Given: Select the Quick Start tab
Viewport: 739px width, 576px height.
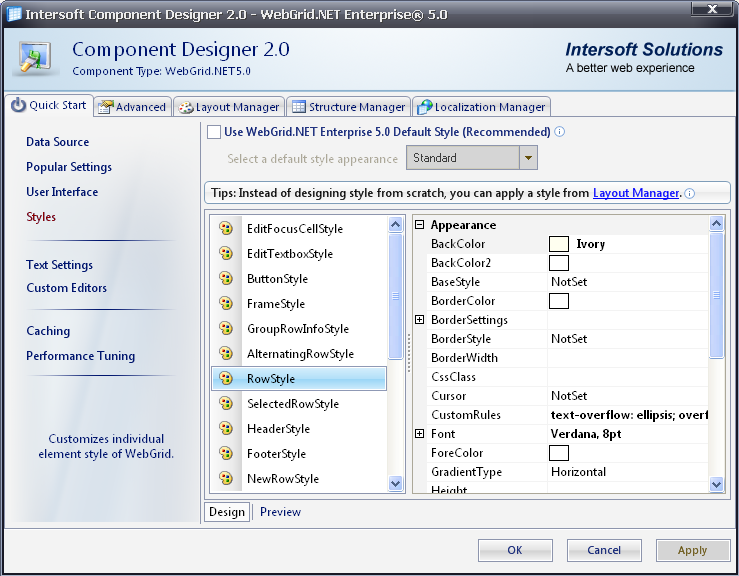Looking at the screenshot, I should (49, 105).
